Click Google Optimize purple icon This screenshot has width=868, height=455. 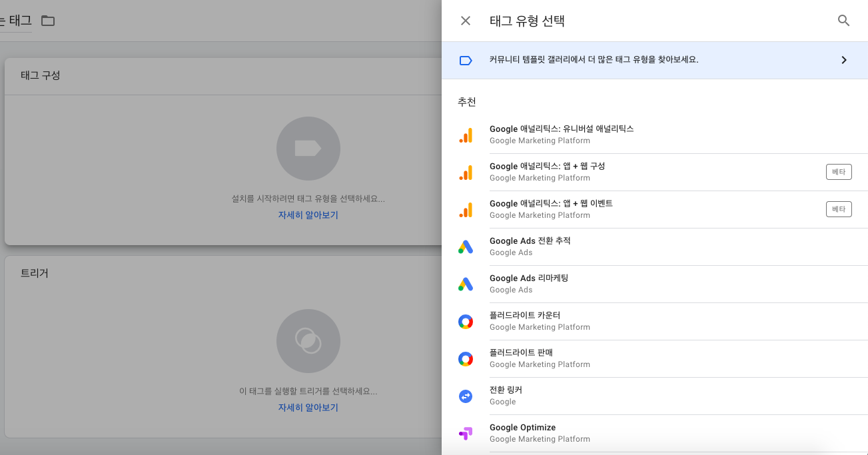(x=466, y=434)
